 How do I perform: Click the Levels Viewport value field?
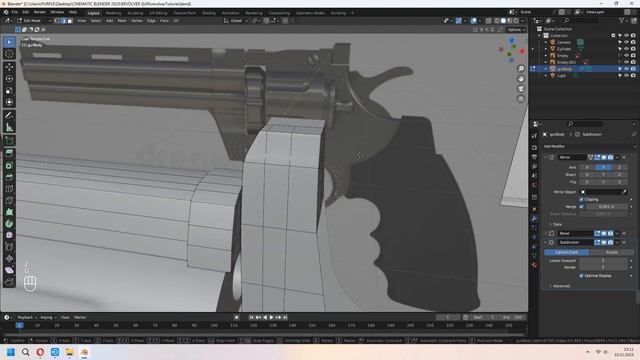(x=603, y=260)
